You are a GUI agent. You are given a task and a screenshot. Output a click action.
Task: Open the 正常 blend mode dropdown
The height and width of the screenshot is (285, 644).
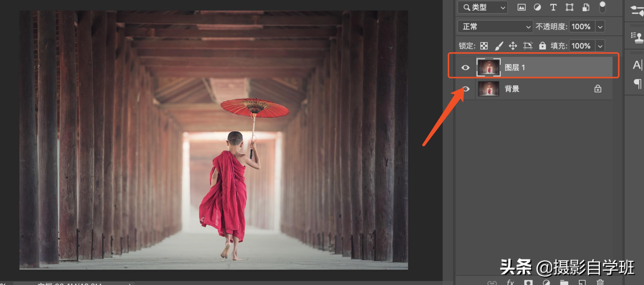[x=495, y=27]
